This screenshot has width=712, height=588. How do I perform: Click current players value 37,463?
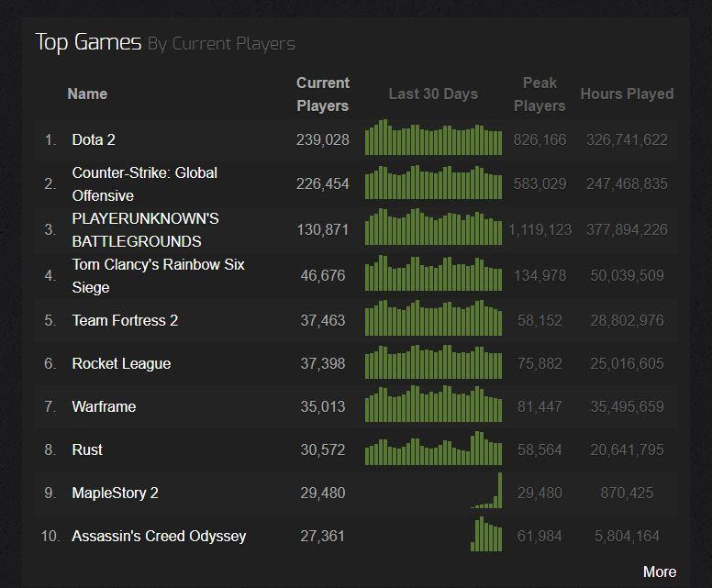(323, 320)
